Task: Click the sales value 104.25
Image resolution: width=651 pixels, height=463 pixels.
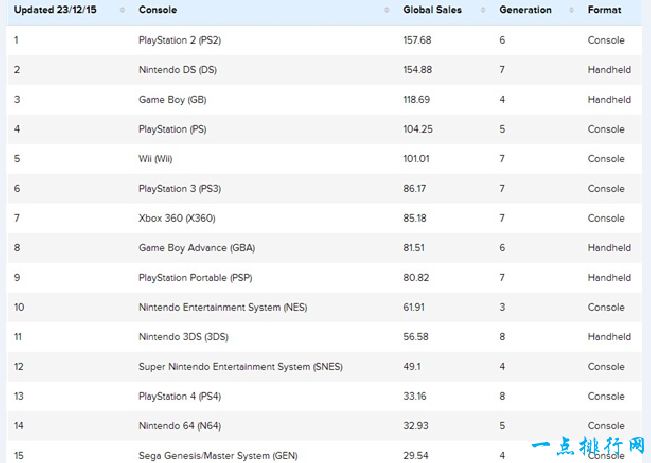Action: (x=418, y=129)
